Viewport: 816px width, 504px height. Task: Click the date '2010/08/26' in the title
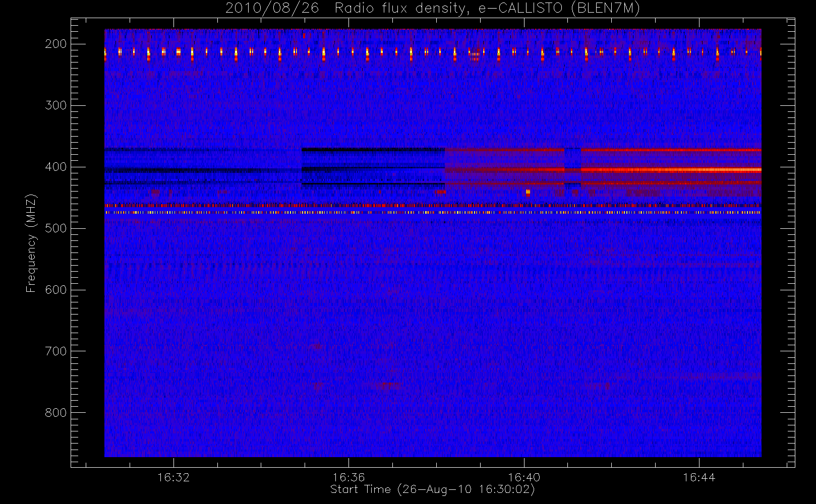(x=272, y=9)
